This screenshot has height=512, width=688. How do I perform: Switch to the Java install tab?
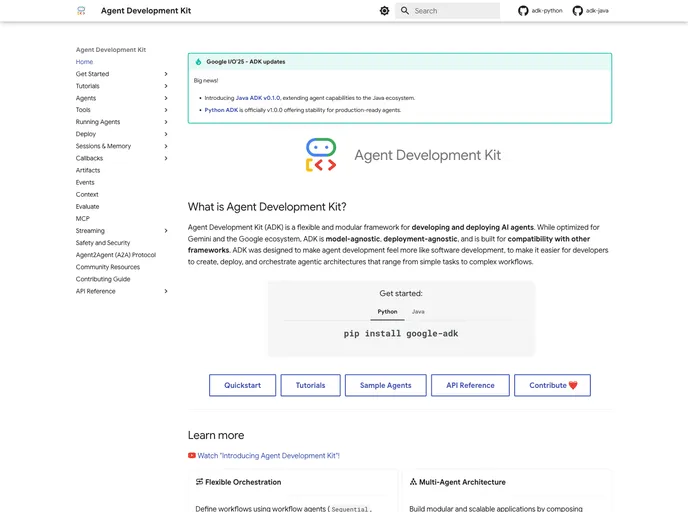click(x=418, y=311)
